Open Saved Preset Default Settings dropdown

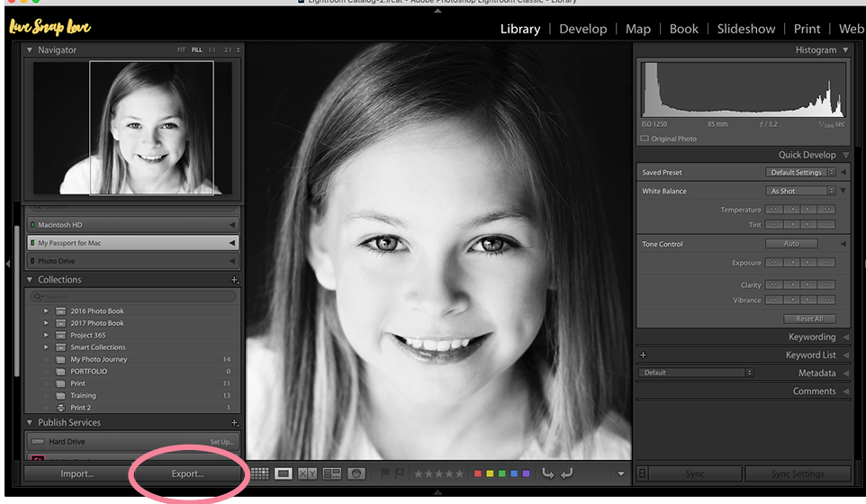pyautogui.click(x=800, y=172)
